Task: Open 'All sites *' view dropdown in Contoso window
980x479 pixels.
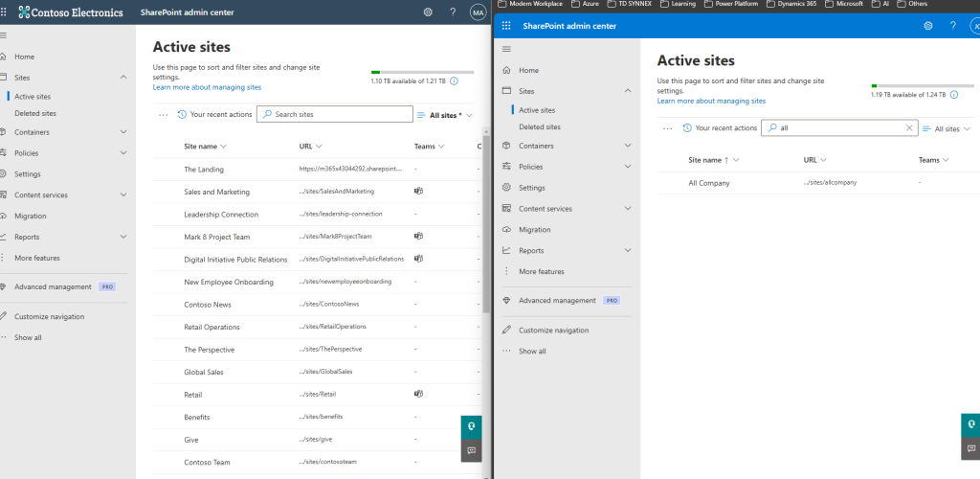Action: point(445,115)
